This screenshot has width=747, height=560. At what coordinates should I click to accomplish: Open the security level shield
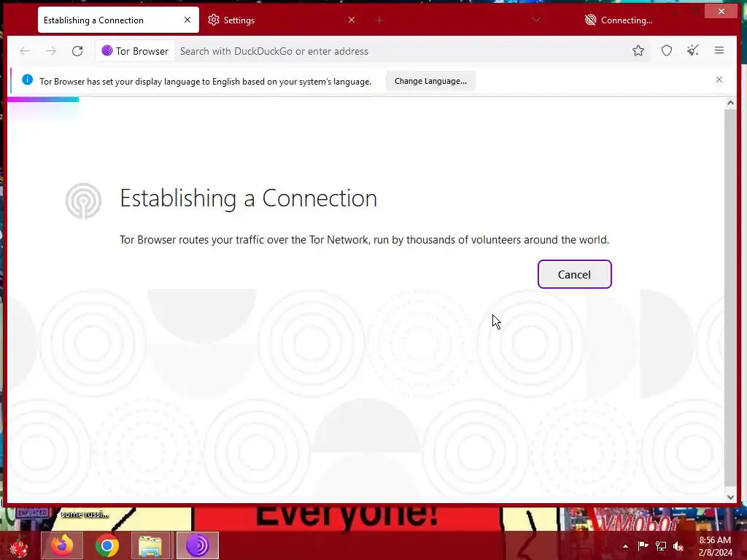667,50
